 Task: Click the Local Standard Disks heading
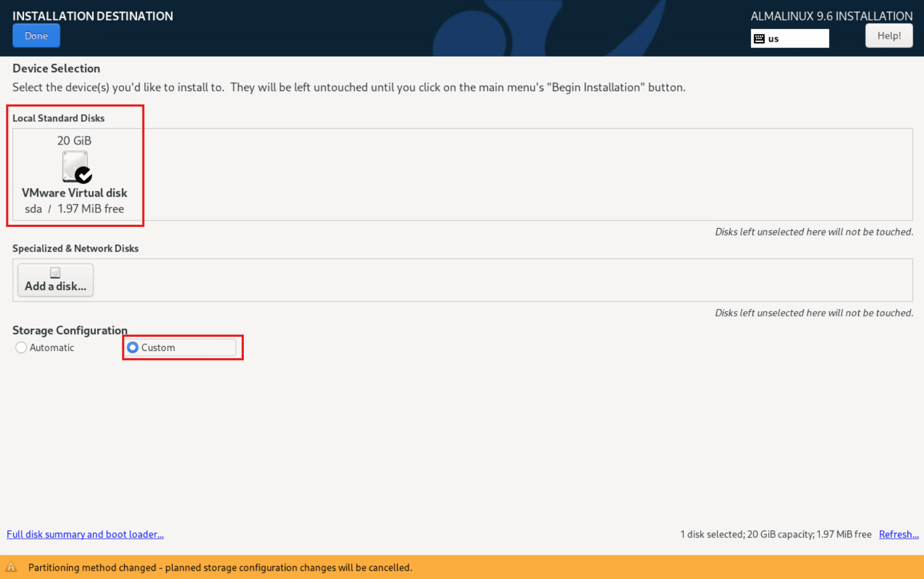click(x=58, y=118)
